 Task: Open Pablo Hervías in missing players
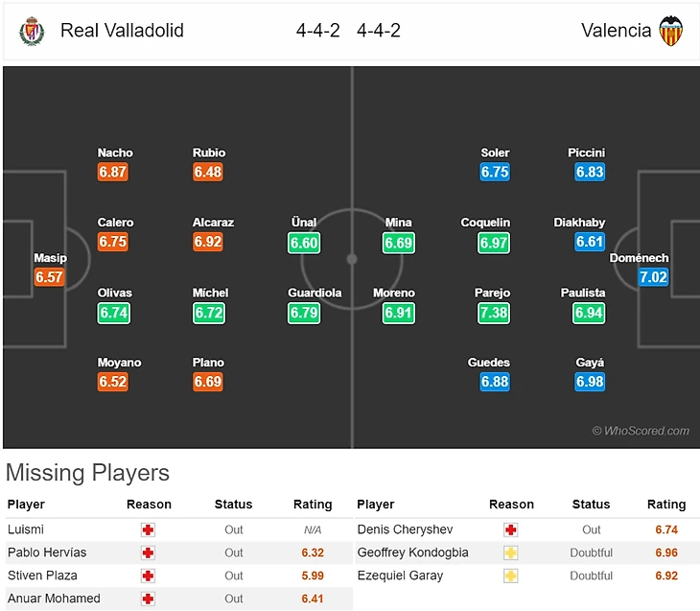[x=47, y=552]
